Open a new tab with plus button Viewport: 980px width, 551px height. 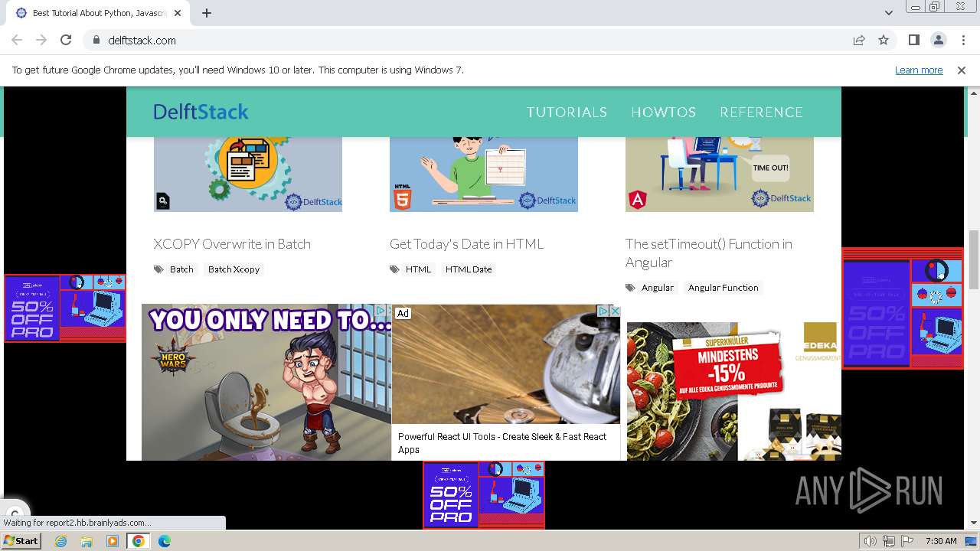pyautogui.click(x=207, y=13)
